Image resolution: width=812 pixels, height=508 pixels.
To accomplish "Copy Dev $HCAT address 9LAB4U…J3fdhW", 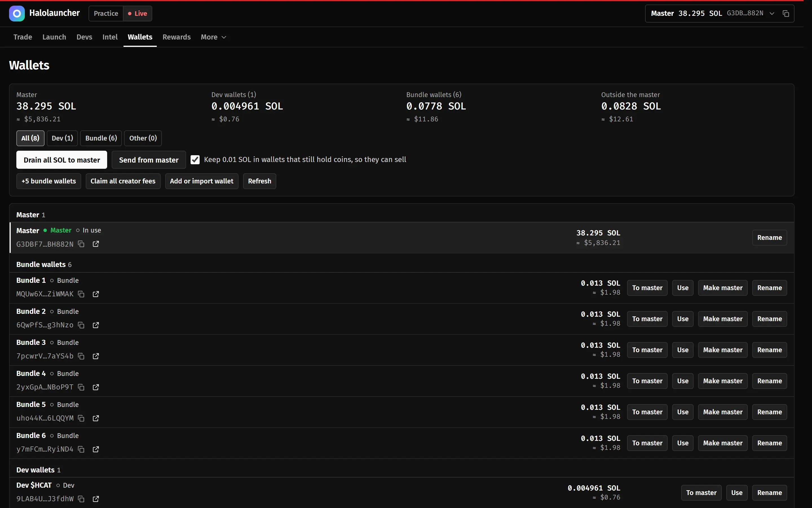I will point(81,499).
